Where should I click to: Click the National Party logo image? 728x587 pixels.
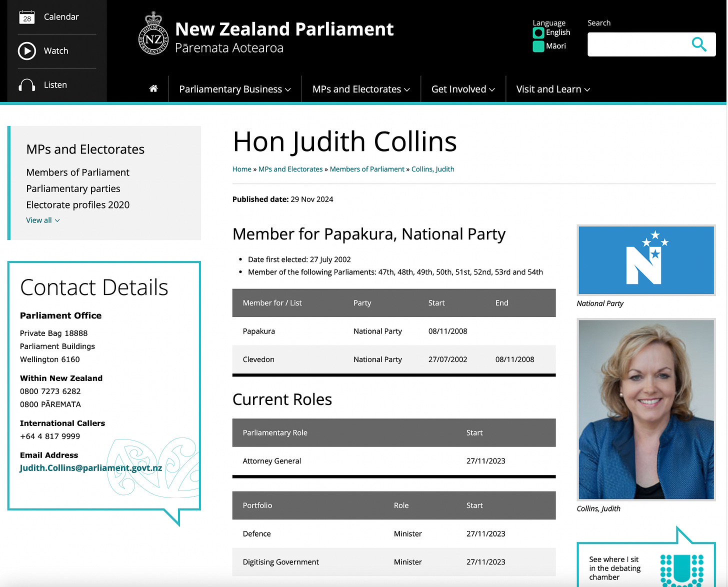tap(646, 260)
